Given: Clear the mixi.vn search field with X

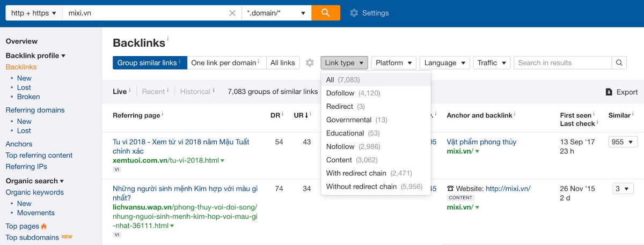Looking at the screenshot, I should click(x=232, y=13).
